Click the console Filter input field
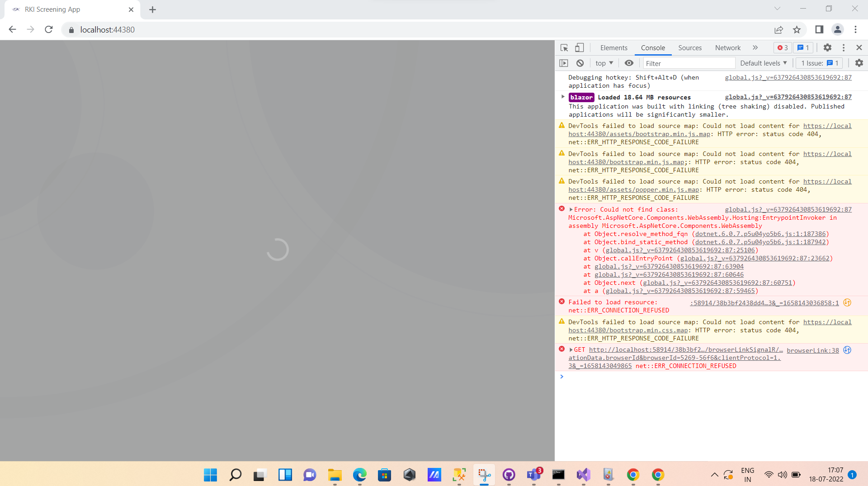 tap(689, 63)
